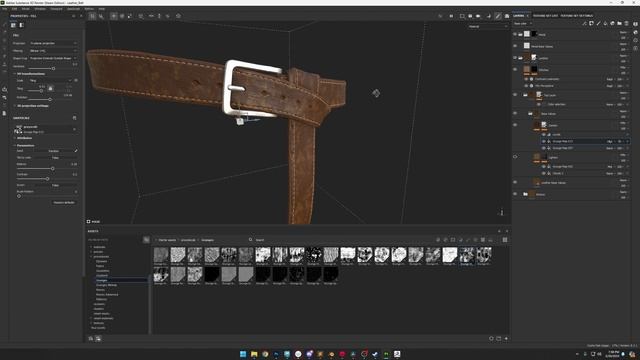Select Grunges Bitmap in the assets tree
This screenshot has width=640, height=360.
click(106, 285)
